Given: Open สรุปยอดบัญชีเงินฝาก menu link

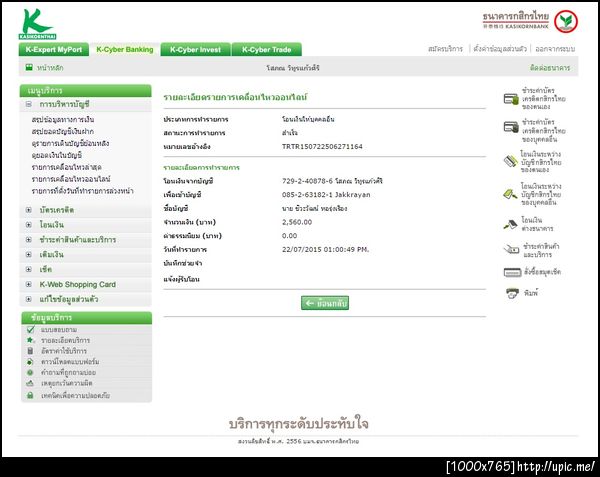Looking at the screenshot, I should [x=63, y=132].
